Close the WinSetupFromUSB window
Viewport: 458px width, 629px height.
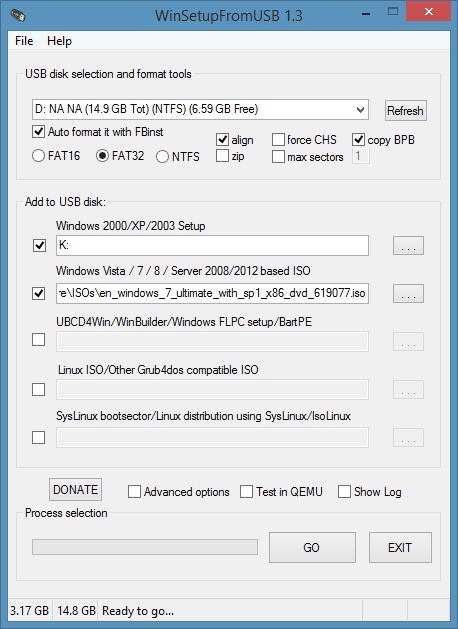[x=429, y=12]
